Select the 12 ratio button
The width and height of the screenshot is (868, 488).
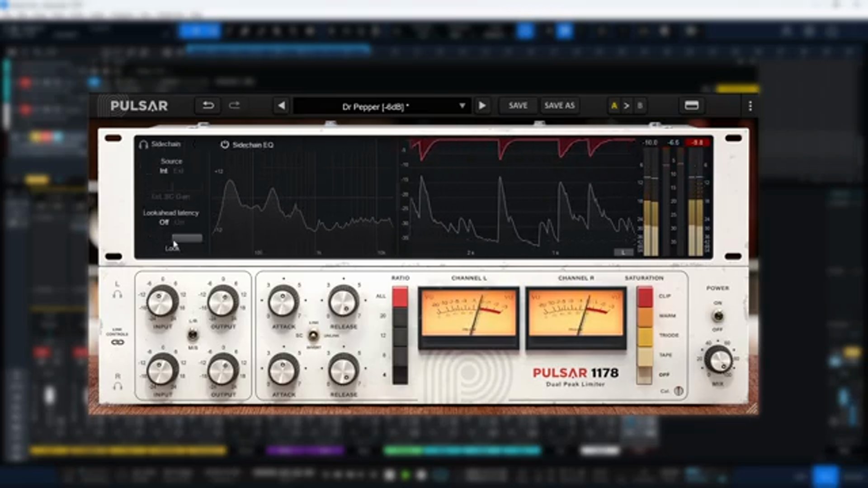[400, 336]
